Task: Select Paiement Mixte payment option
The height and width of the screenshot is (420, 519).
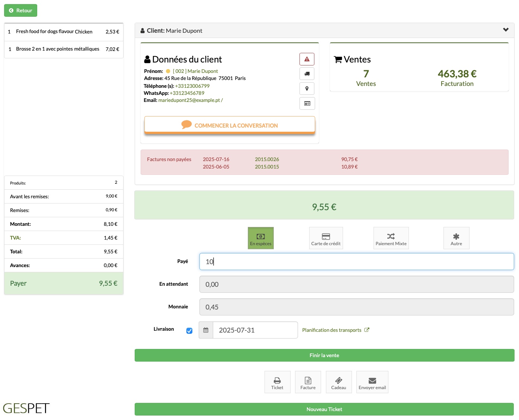Action: [x=391, y=238]
